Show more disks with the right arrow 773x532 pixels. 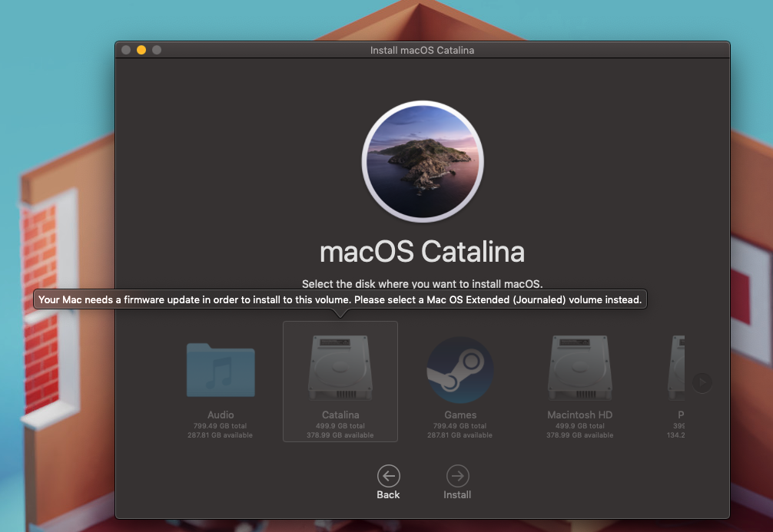[x=702, y=382]
